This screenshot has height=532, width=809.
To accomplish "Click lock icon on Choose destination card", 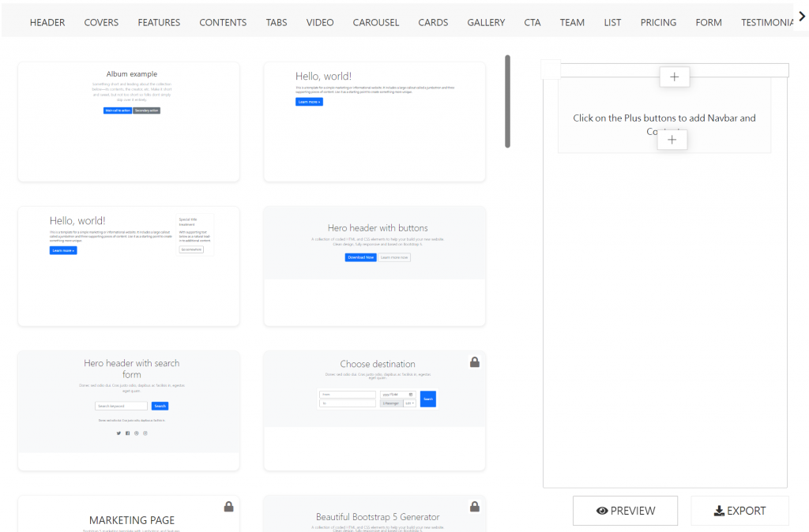I will click(475, 362).
